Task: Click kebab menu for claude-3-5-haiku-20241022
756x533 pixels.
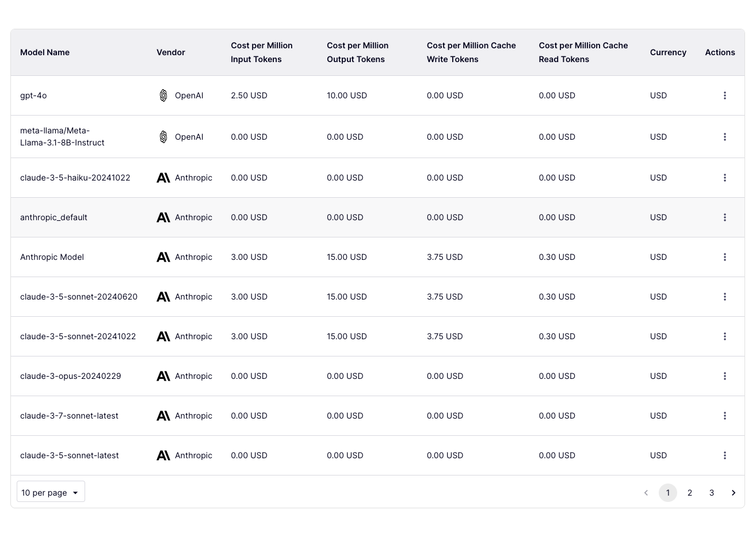Action: coord(724,178)
